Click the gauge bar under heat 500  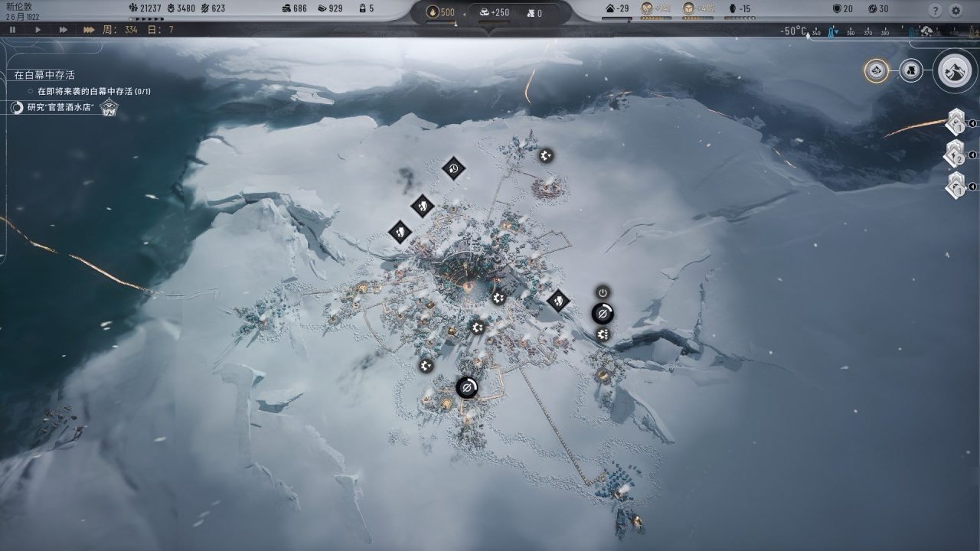[x=440, y=22]
